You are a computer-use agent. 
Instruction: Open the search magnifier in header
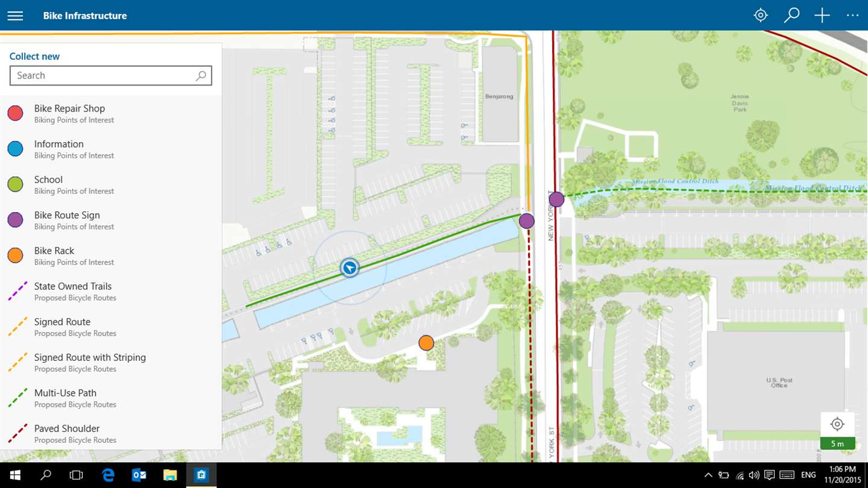pyautogui.click(x=791, y=16)
